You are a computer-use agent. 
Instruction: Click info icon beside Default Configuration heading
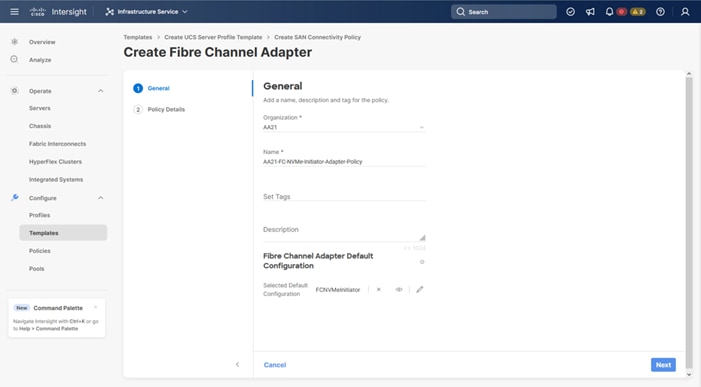[x=422, y=262]
